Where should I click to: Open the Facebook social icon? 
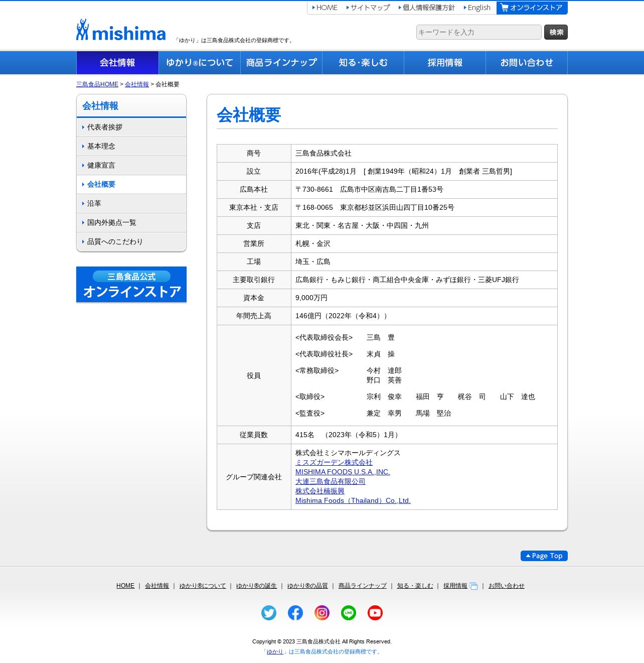tap(295, 613)
